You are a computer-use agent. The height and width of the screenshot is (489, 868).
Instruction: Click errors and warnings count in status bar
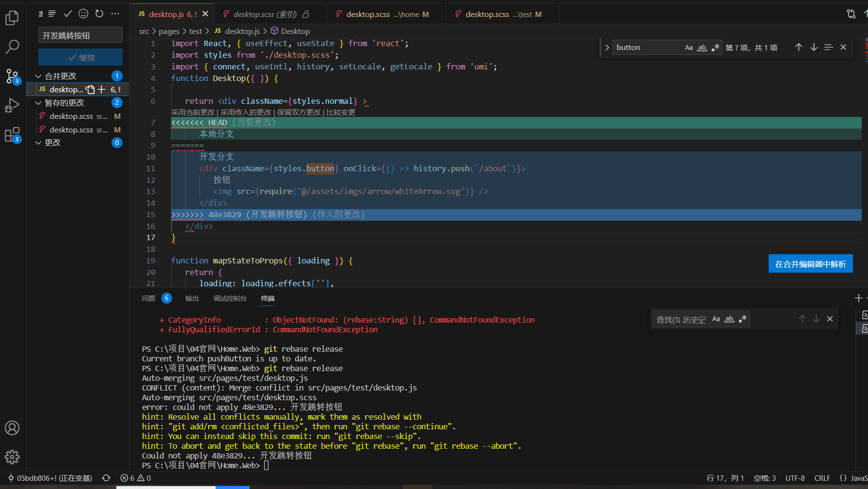pyautogui.click(x=136, y=478)
